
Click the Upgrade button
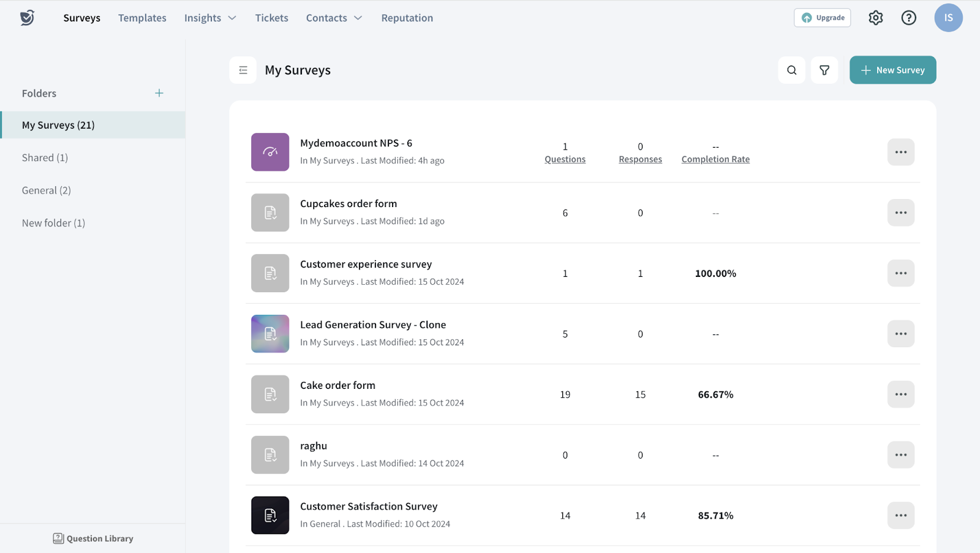822,18
